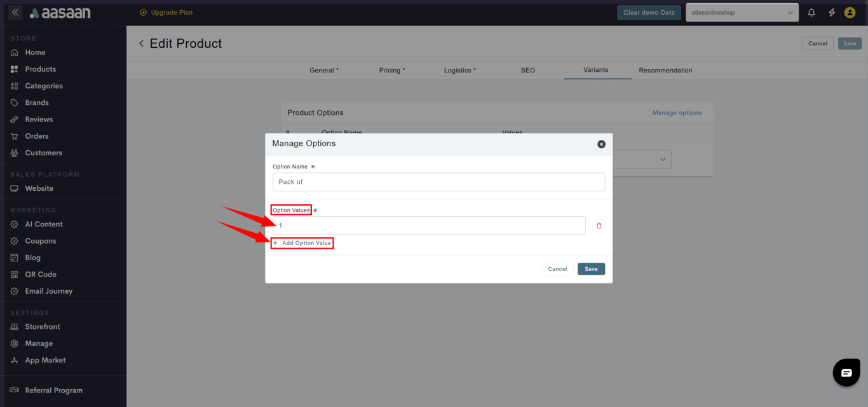Click the lightning bolt icon in header

(x=831, y=13)
